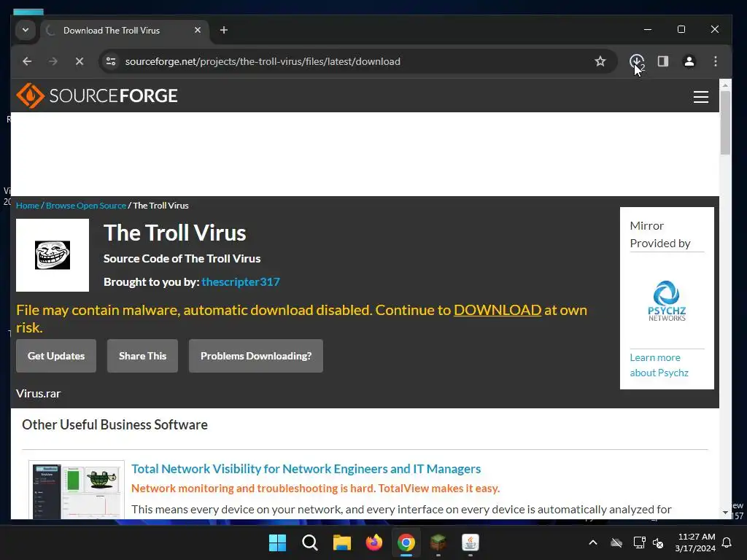Select the Download The Troll Virus tab

click(x=124, y=31)
